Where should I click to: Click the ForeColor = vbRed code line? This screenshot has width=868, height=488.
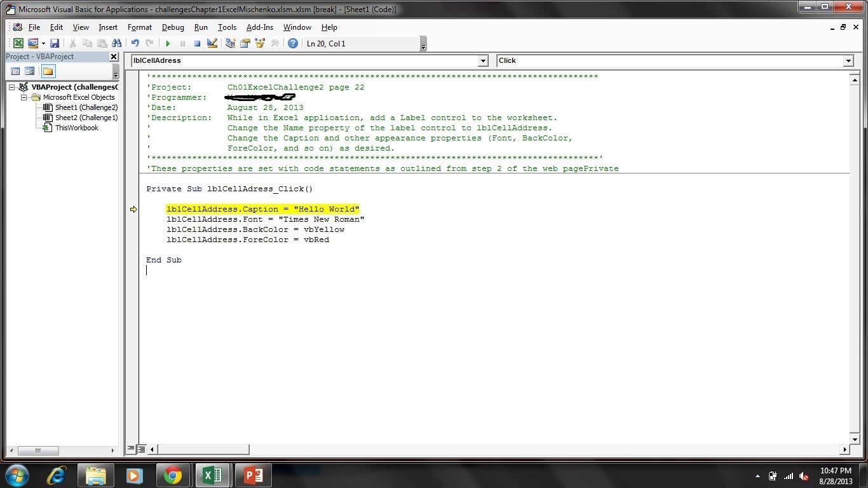248,240
